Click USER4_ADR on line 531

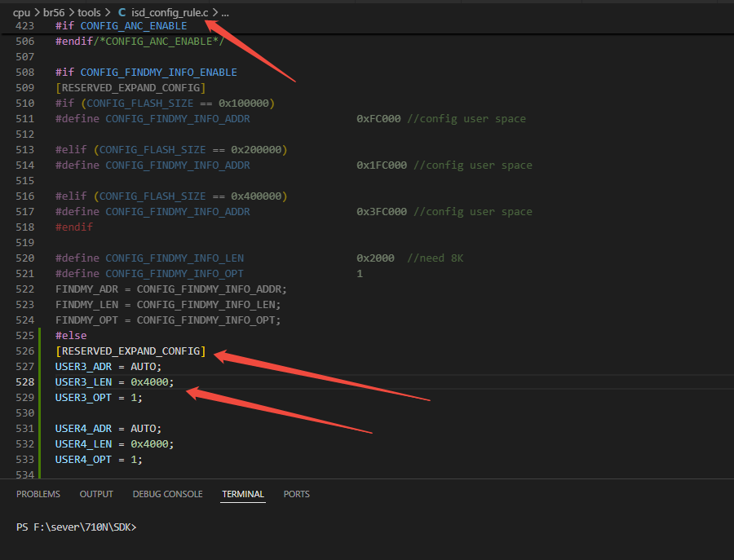click(x=83, y=428)
